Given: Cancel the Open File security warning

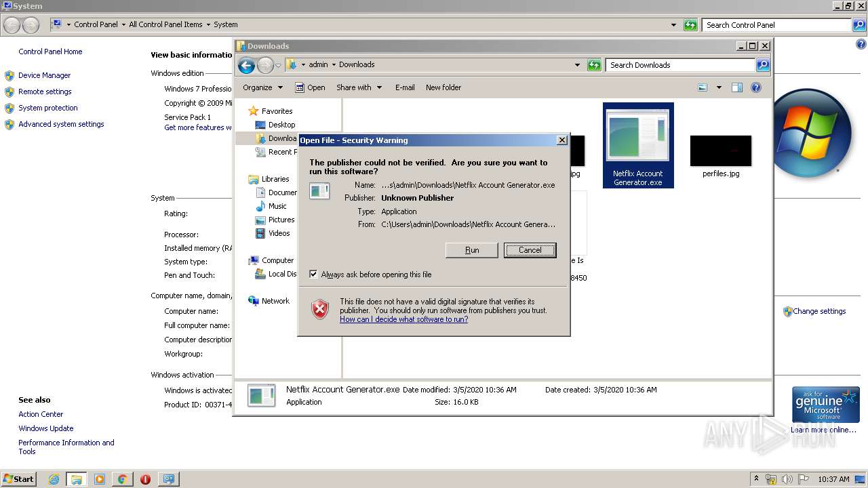Looking at the screenshot, I should click(530, 250).
